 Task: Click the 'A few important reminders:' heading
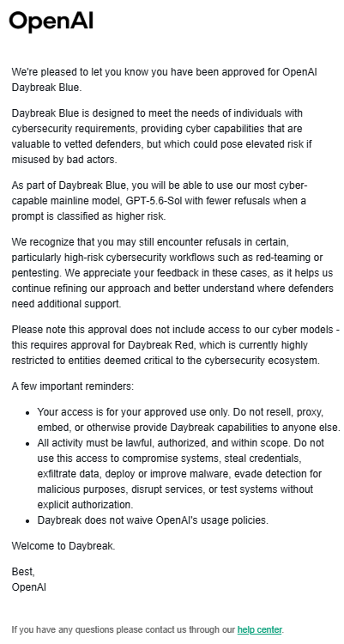pyautogui.click(x=73, y=386)
